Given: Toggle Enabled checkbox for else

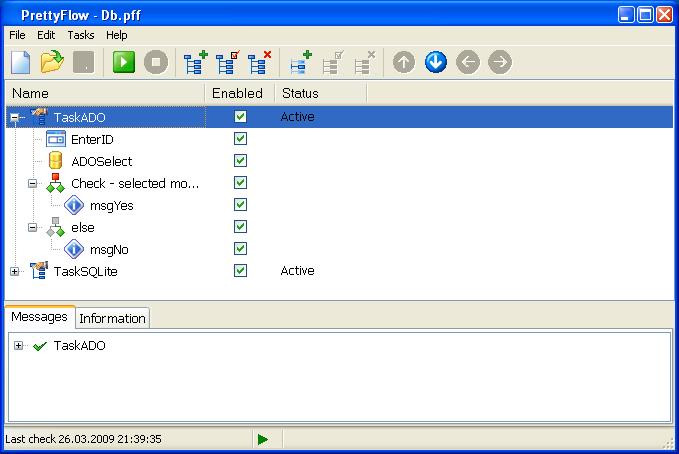Looking at the screenshot, I should (x=240, y=227).
